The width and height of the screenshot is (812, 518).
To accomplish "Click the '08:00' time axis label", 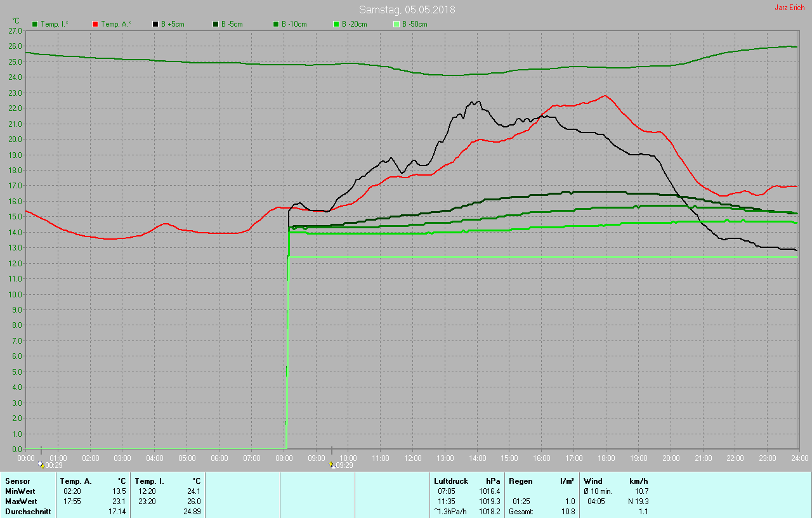I will click(x=284, y=458).
